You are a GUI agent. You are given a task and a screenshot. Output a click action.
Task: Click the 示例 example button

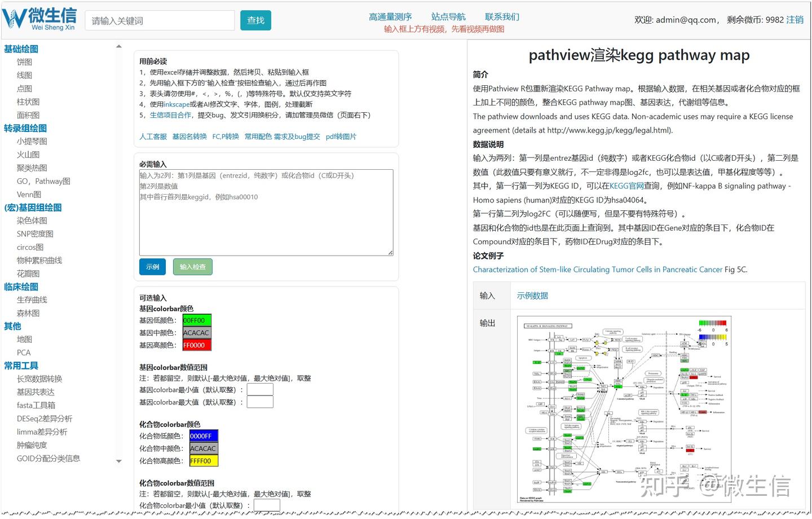click(152, 267)
